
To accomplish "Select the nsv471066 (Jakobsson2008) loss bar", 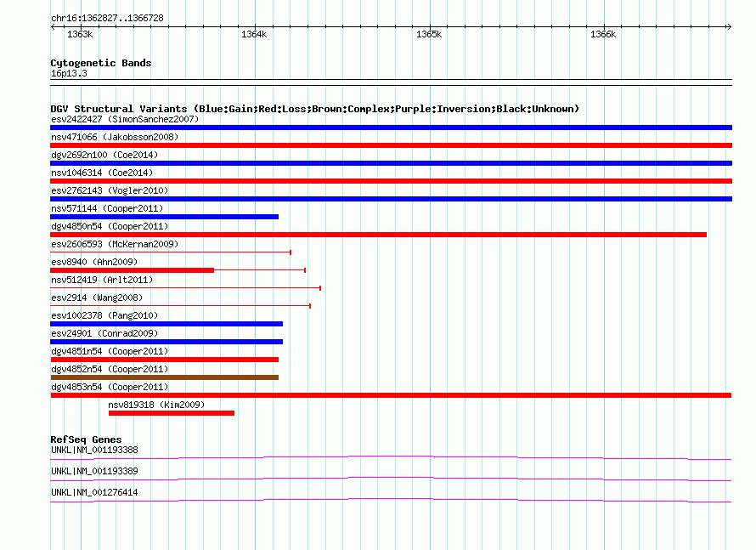I will tap(391, 145).
